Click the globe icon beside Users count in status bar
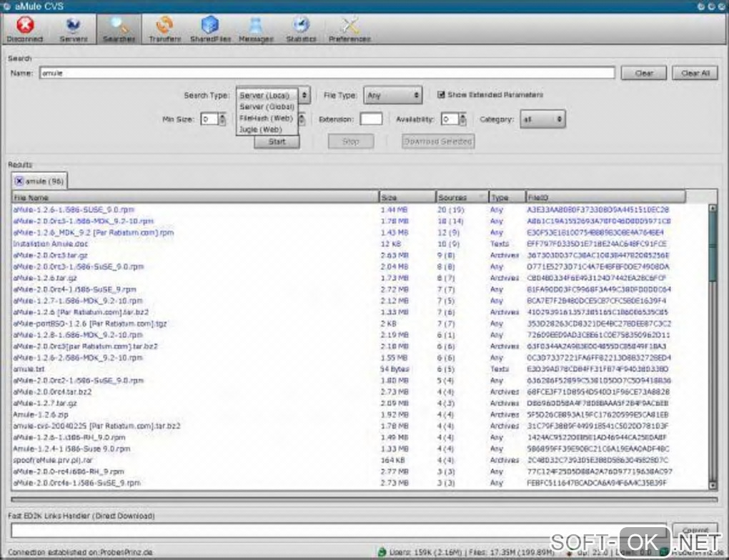Image resolution: width=729 pixels, height=560 pixels. (382, 552)
